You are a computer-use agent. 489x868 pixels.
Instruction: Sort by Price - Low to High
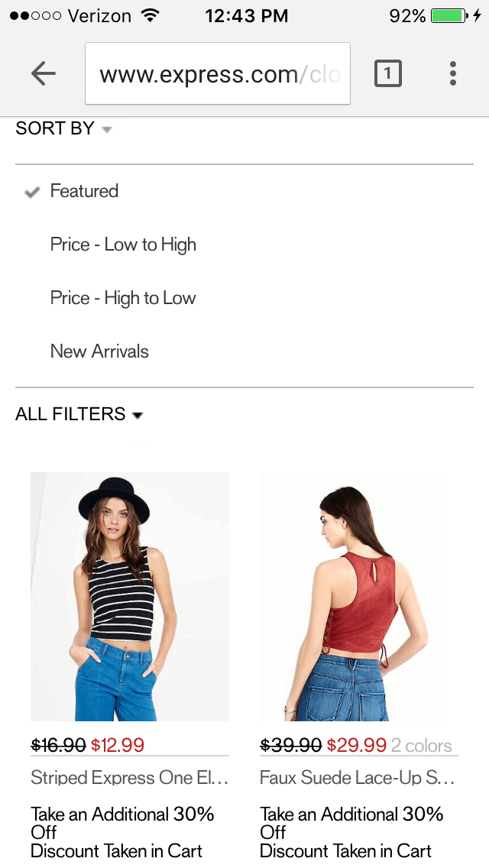[x=123, y=245]
